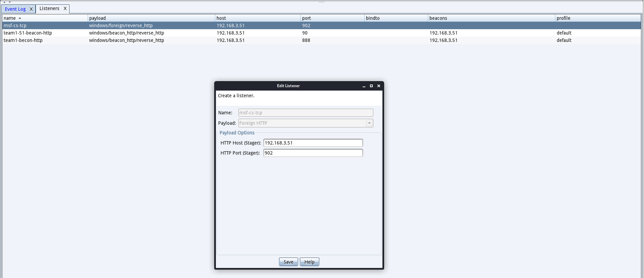Screen dimensions: 644x278
Task: Close the Listeners tab
Action: pyautogui.click(x=65, y=8)
